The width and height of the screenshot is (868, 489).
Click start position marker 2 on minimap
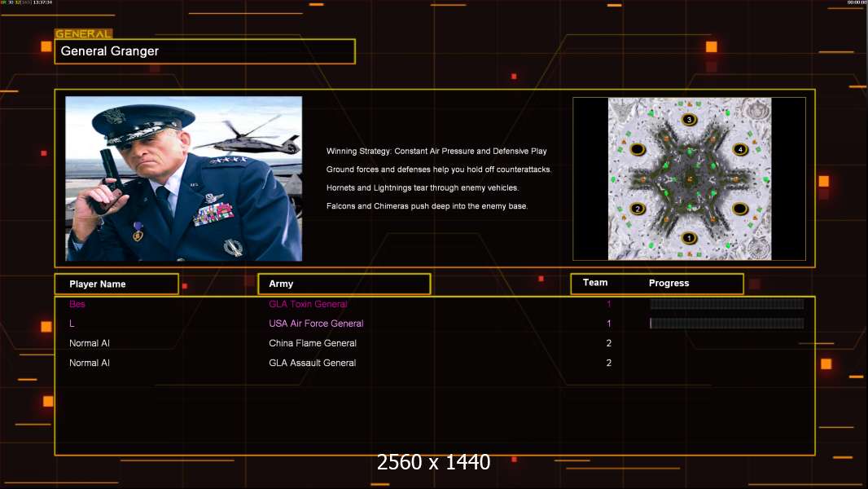coord(638,209)
